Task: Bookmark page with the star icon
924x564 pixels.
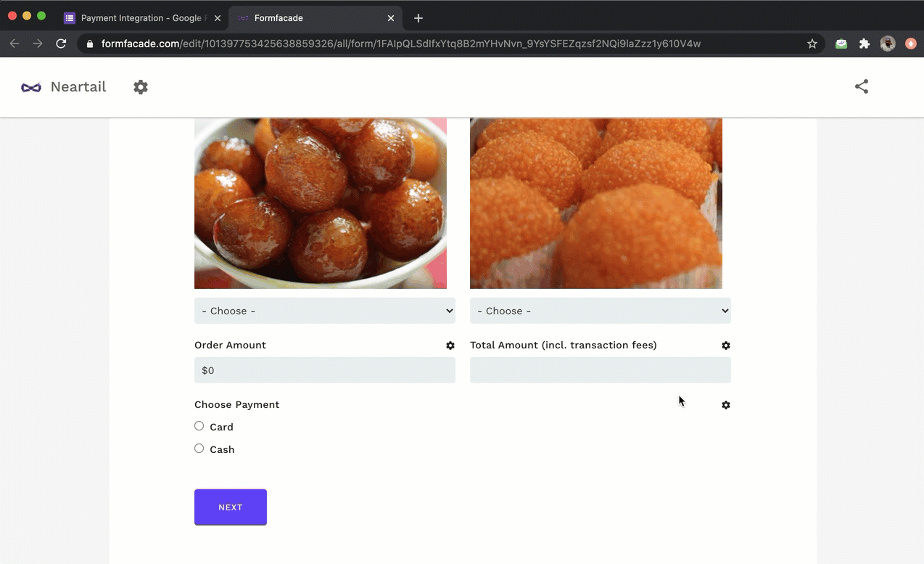Action: click(812, 44)
